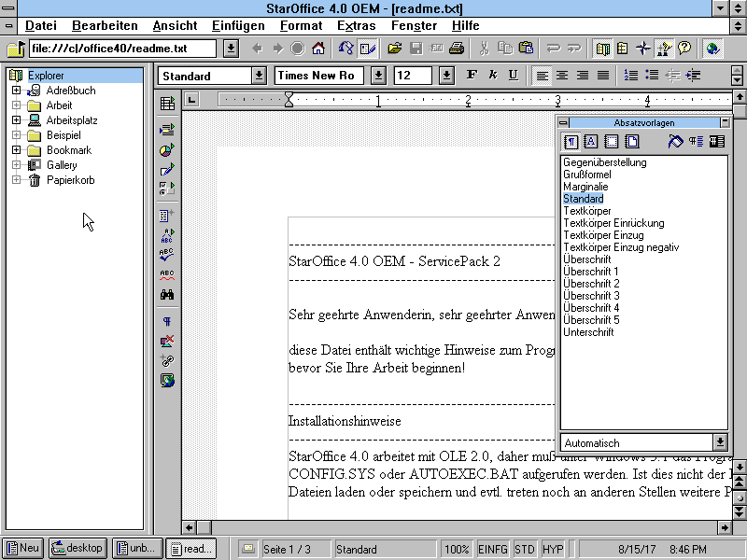This screenshot has width=747, height=560.
Task: Show frame styles in Absatzvorlagen panel
Action: (612, 142)
